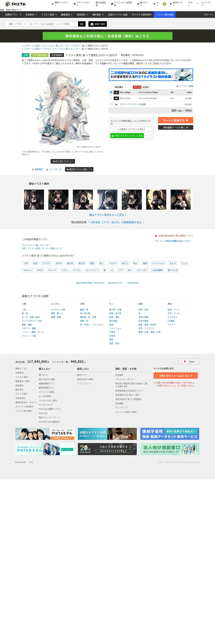Open the PIXTAモデル footer banner

45,434
